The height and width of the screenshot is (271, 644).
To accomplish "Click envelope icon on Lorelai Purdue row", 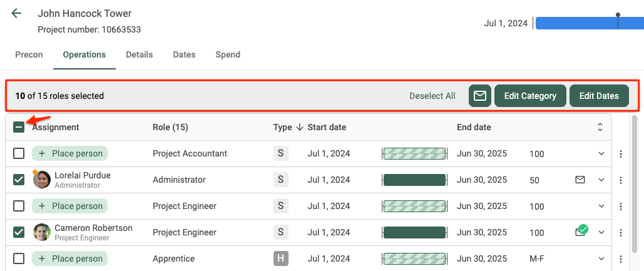I will click(x=580, y=180).
